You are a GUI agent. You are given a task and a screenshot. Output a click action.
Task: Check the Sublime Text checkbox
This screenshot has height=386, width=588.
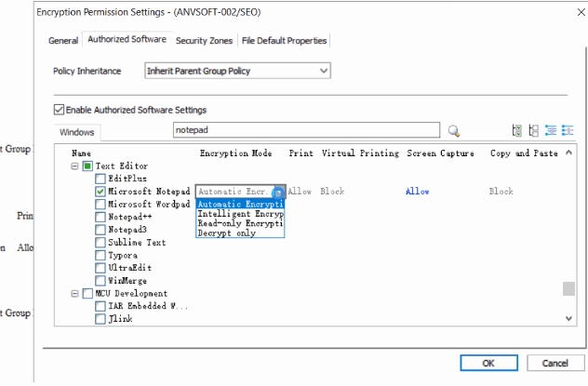tap(100, 243)
